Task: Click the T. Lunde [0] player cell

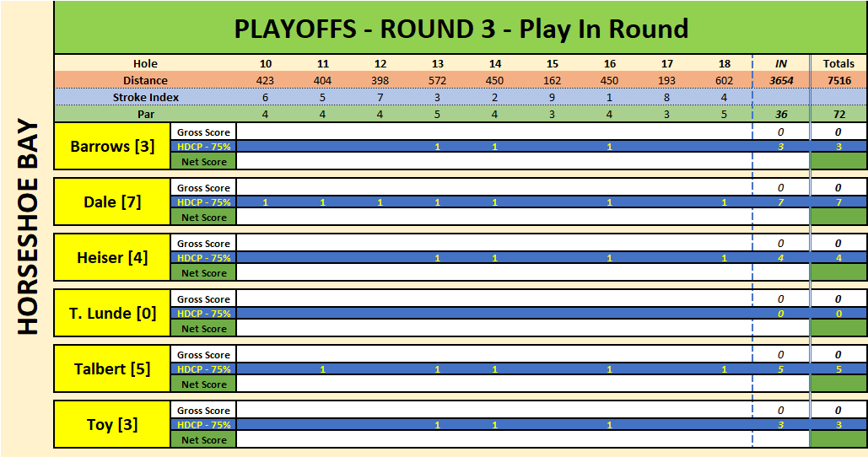Action: tap(112, 314)
